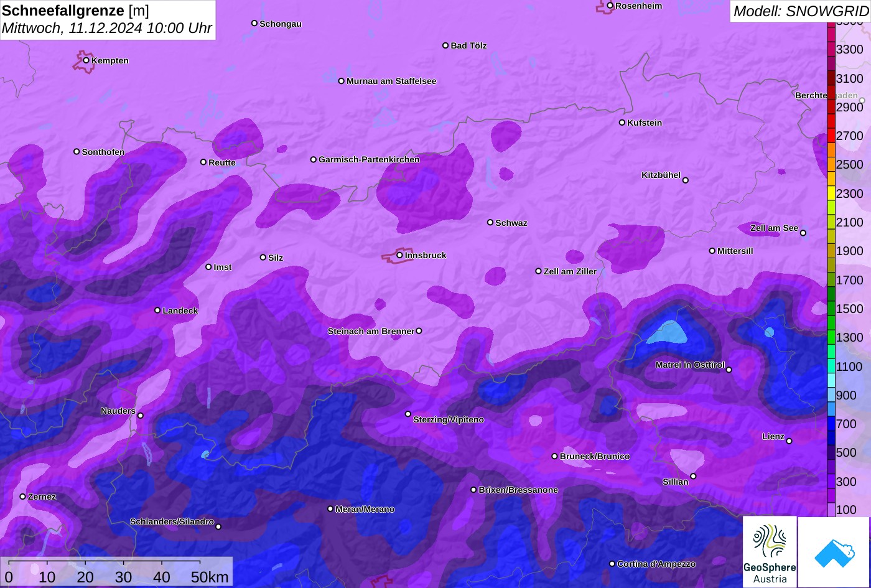
Task: Click the GeoSphere Austria logo
Action: pyautogui.click(x=770, y=552)
